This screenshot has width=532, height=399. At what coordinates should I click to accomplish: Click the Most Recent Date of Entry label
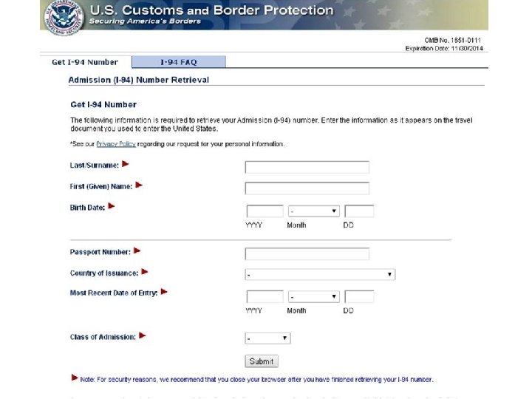click(114, 293)
